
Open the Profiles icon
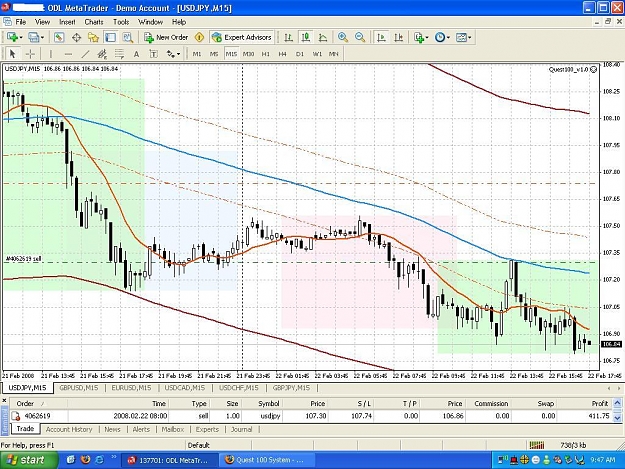[33, 37]
